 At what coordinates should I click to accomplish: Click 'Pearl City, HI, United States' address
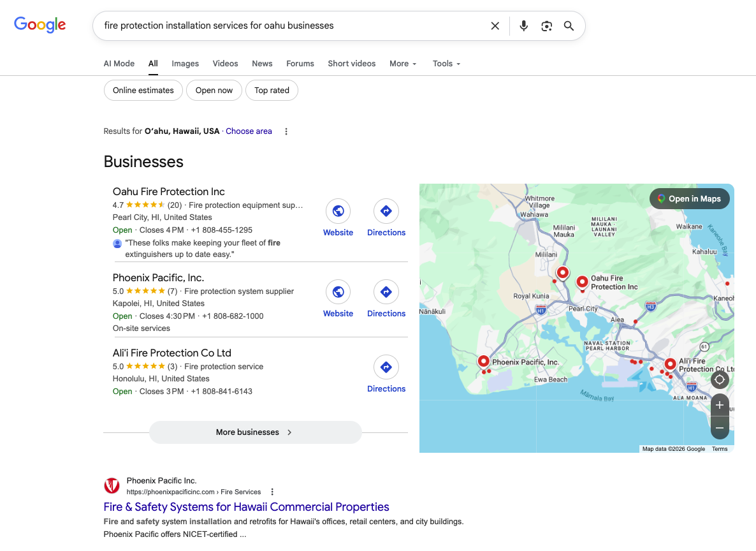click(x=163, y=217)
